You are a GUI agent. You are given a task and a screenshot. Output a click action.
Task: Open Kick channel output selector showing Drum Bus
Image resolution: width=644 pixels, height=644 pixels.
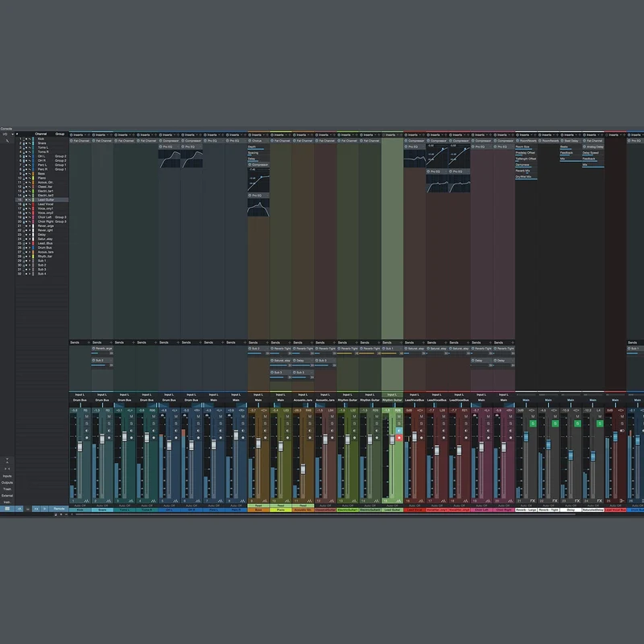tap(80, 400)
